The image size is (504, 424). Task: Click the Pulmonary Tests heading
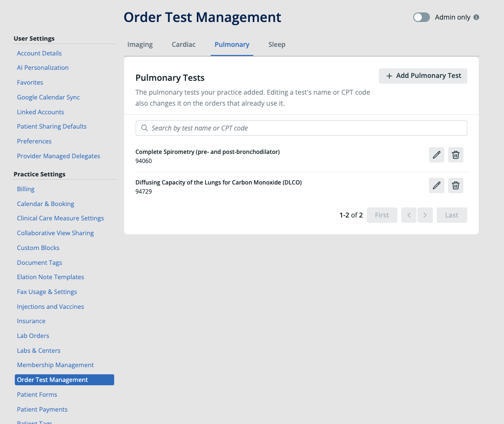click(x=170, y=78)
